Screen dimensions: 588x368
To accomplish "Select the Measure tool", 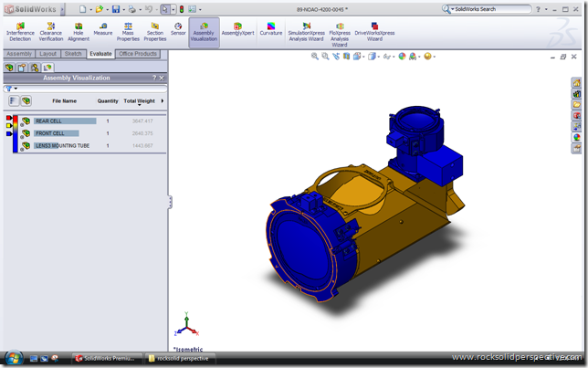I will [103, 29].
